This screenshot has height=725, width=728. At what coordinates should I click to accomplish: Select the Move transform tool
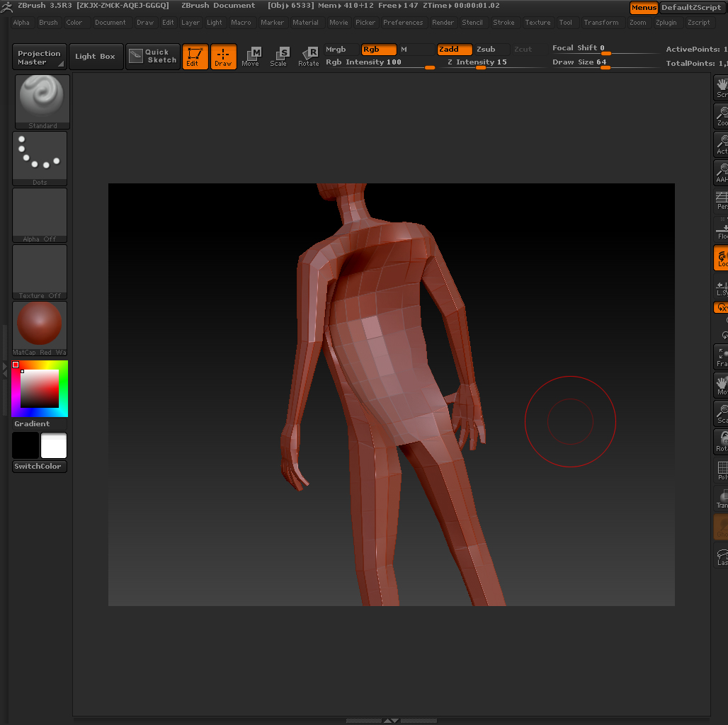pyautogui.click(x=251, y=57)
